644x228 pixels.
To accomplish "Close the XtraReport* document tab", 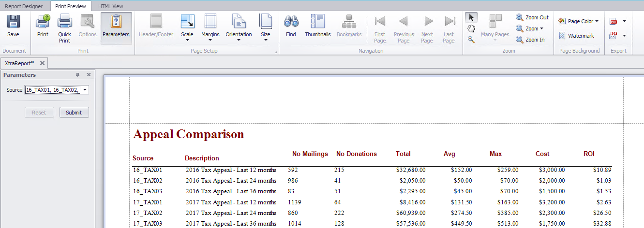I will [42, 63].
